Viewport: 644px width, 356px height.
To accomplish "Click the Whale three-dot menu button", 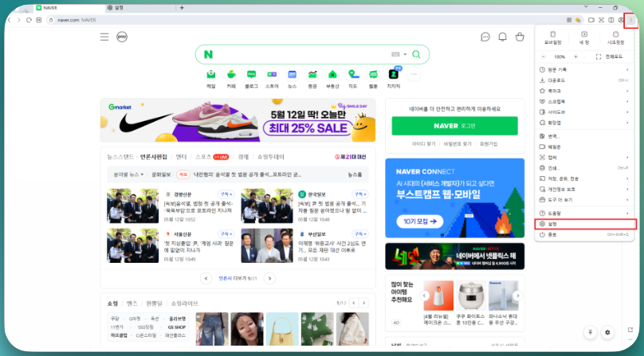I will 631,20.
